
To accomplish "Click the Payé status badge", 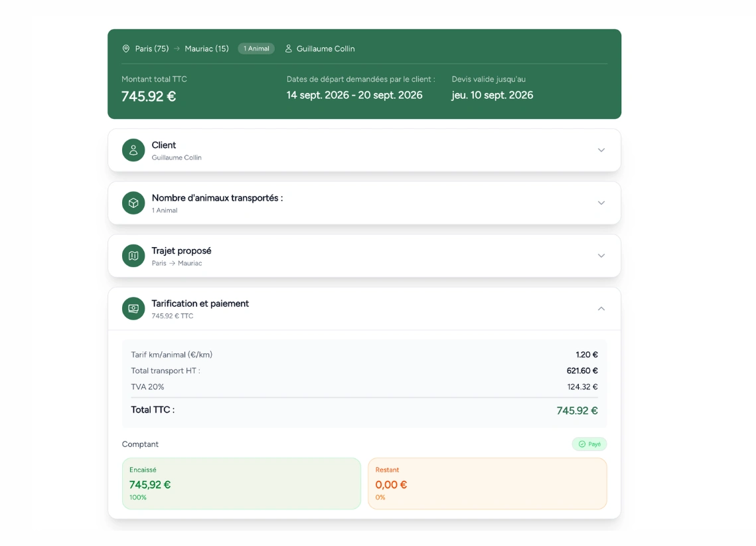I will (589, 444).
